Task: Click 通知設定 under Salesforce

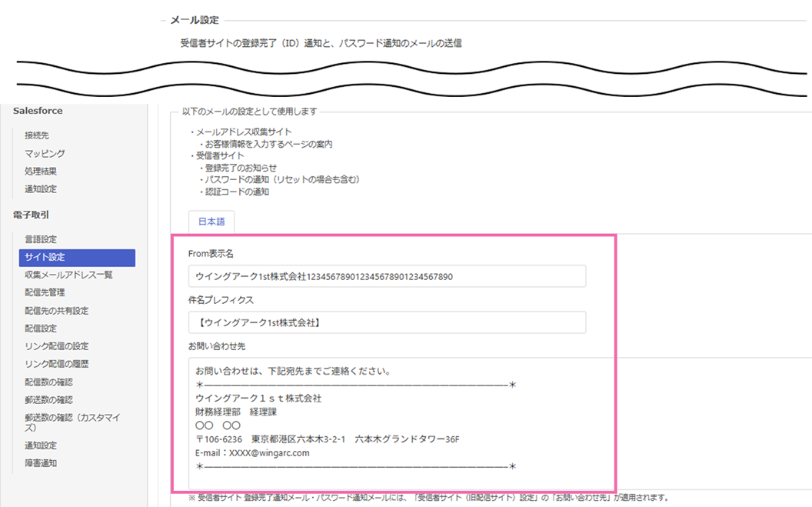Action: coord(40,189)
